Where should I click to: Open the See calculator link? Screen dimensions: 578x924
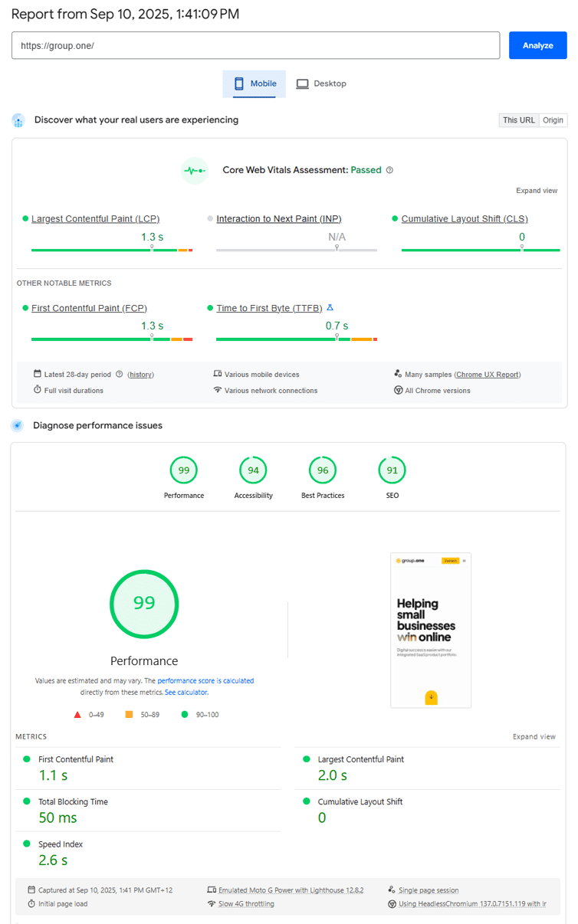[x=186, y=693]
